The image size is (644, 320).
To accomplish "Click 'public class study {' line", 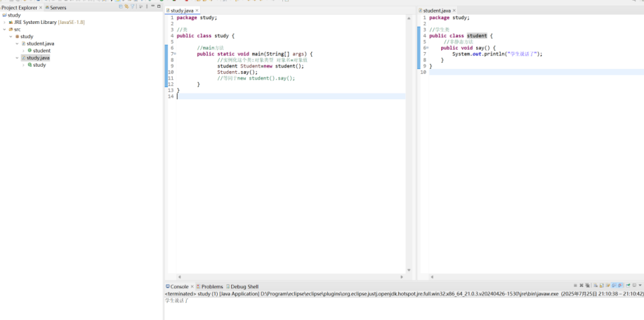I will click(205, 36).
